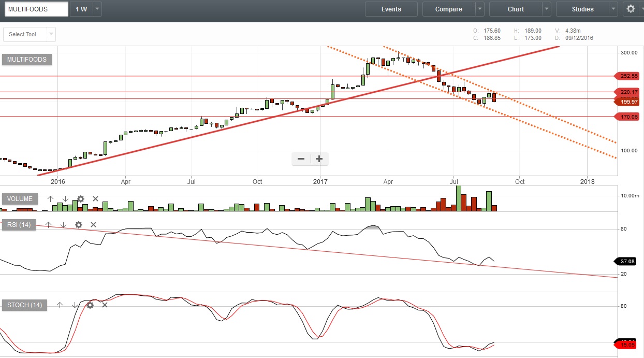Zoom out with the minus button
Image resolution: width=644 pixels, height=358 pixels.
click(x=301, y=159)
